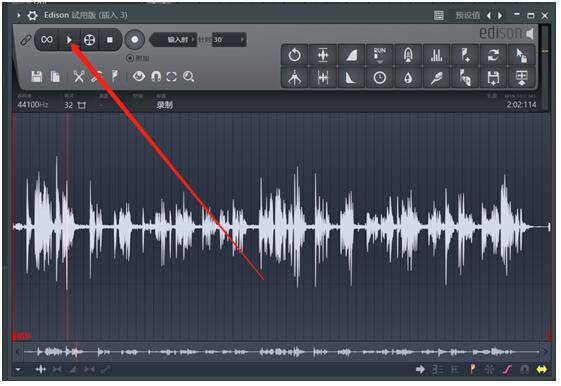Click the round record button
The height and width of the screenshot is (386, 561).
[135, 39]
